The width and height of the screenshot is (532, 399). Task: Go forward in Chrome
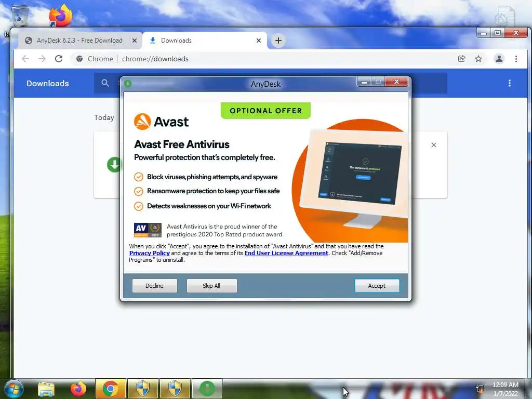[42, 59]
